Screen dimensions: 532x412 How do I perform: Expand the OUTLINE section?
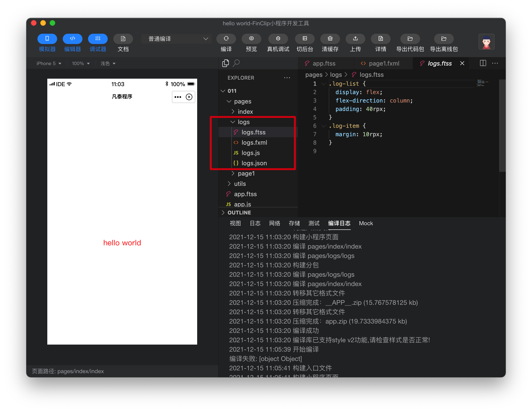pos(258,213)
